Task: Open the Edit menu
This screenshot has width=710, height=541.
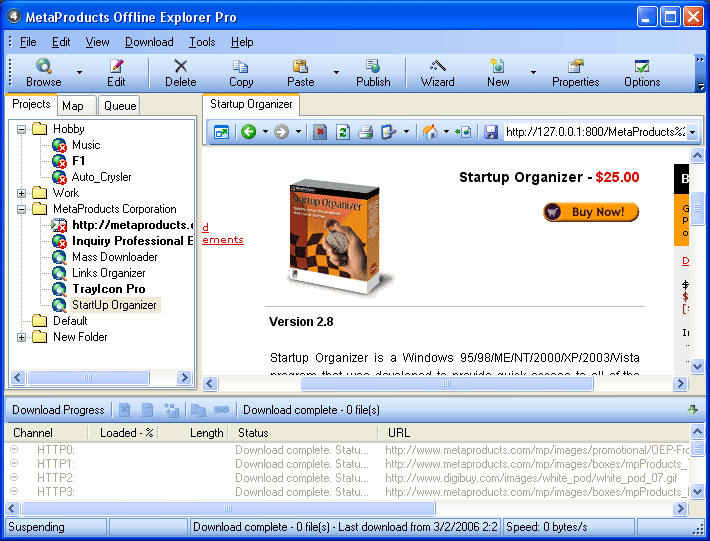Action: (x=61, y=42)
